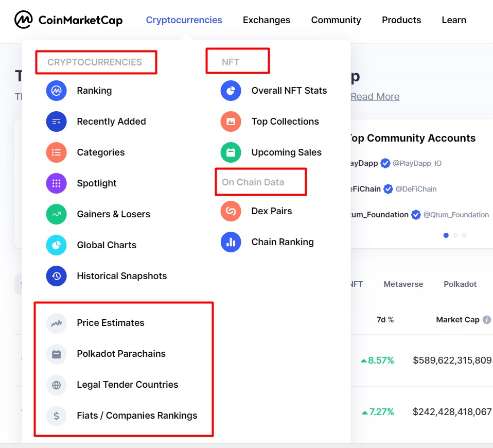The image size is (493, 448).
Task: Open the @Qtum_Foundation account handle
Action: tap(456, 215)
